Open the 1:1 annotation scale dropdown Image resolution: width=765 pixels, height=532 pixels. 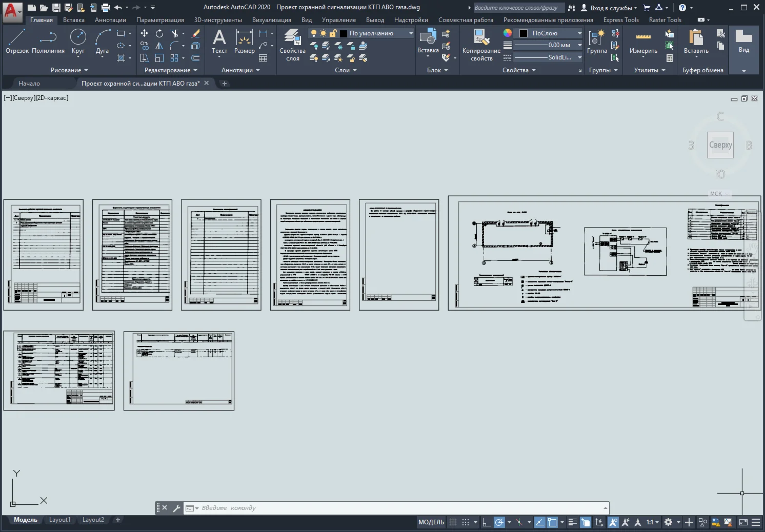652,522
